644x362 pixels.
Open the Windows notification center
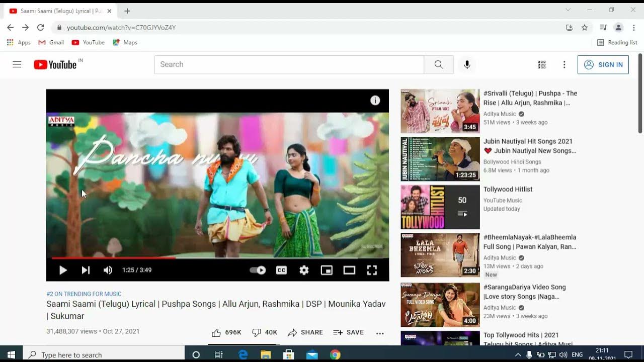coord(628,354)
